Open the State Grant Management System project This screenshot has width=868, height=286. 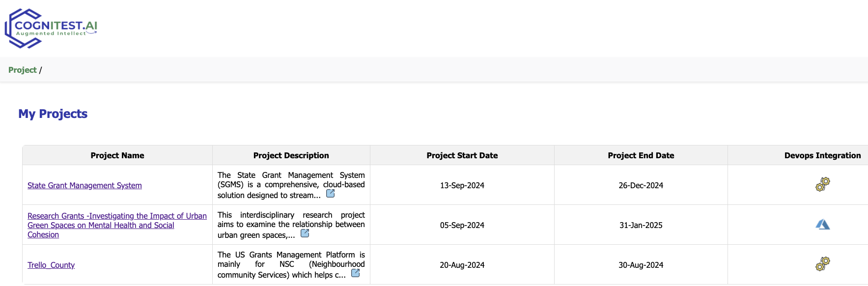(x=84, y=185)
